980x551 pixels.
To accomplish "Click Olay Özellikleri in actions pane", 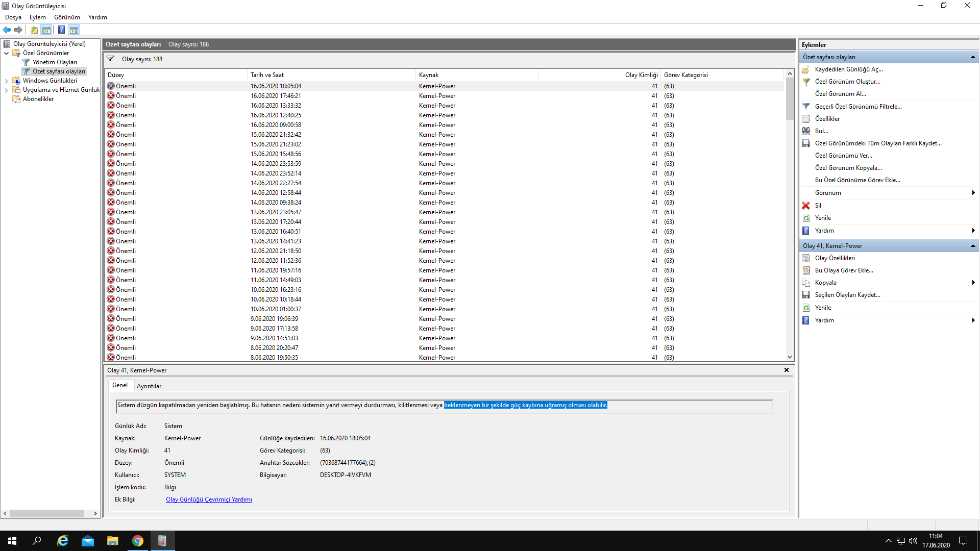I will (x=835, y=258).
